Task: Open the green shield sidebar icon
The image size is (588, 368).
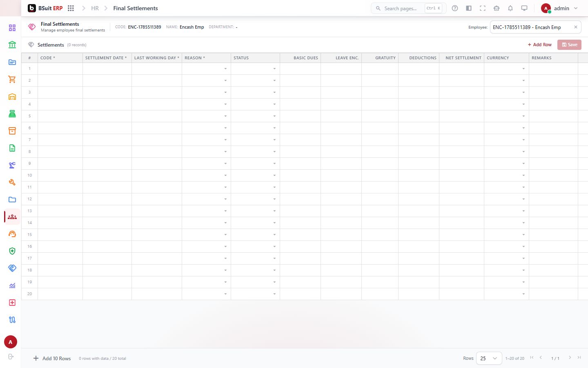Action: [12, 251]
